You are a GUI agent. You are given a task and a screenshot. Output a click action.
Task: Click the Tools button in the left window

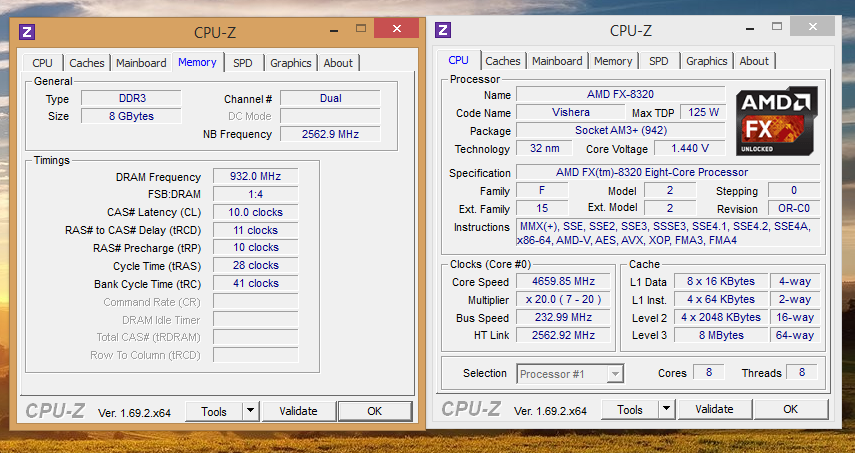click(214, 412)
